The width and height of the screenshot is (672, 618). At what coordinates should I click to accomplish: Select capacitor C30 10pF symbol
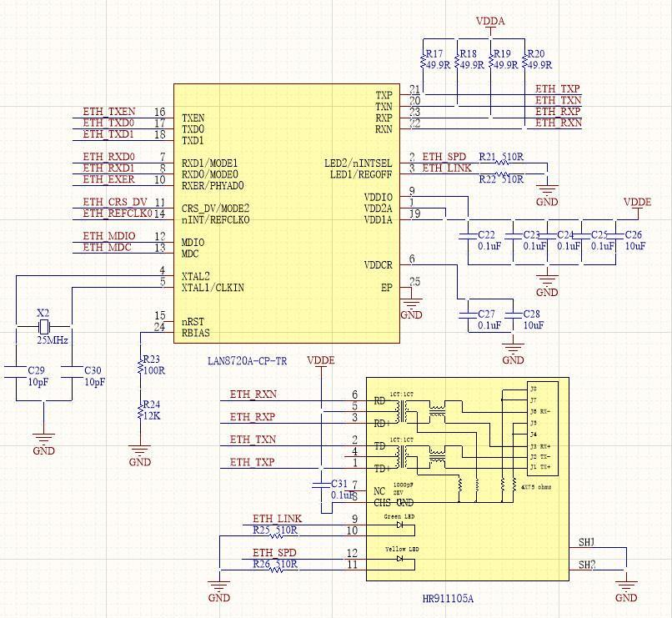coord(72,372)
